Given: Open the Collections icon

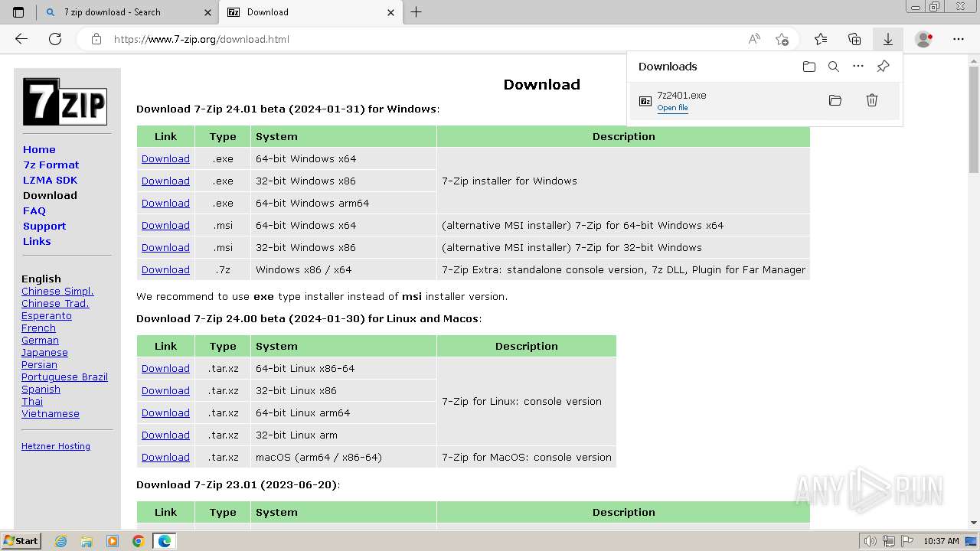Looking at the screenshot, I should (854, 39).
